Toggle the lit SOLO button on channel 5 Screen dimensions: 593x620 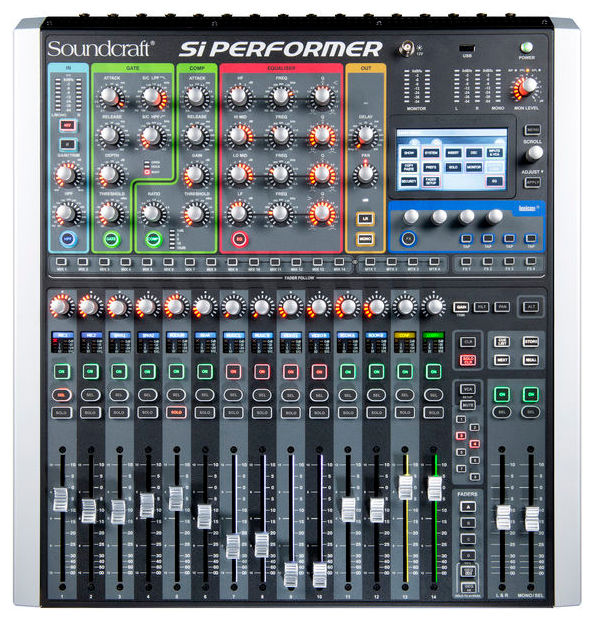(176, 412)
